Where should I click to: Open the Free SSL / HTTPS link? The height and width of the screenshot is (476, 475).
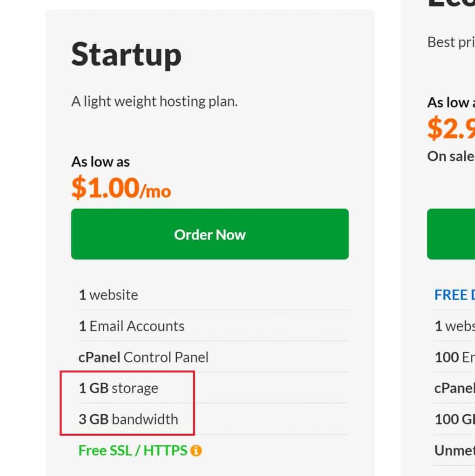pos(133,450)
